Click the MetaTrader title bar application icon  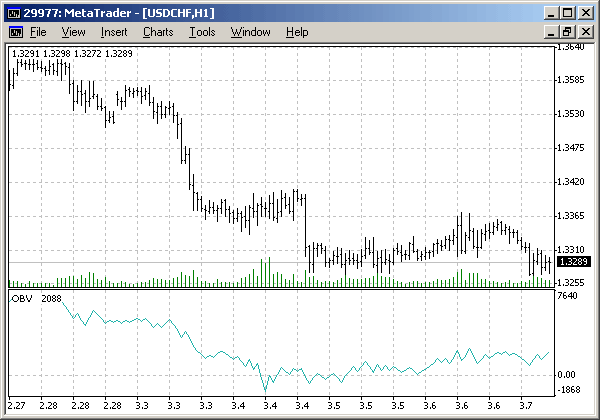[14, 13]
